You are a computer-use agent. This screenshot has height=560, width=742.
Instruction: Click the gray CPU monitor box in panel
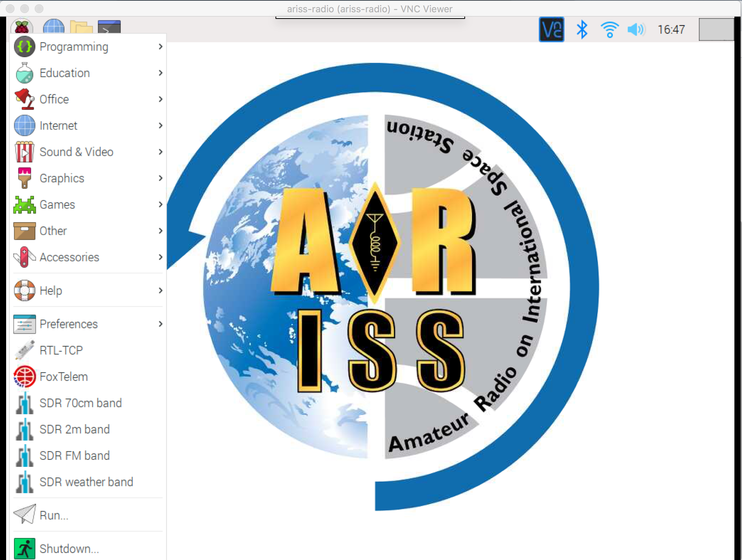716,29
